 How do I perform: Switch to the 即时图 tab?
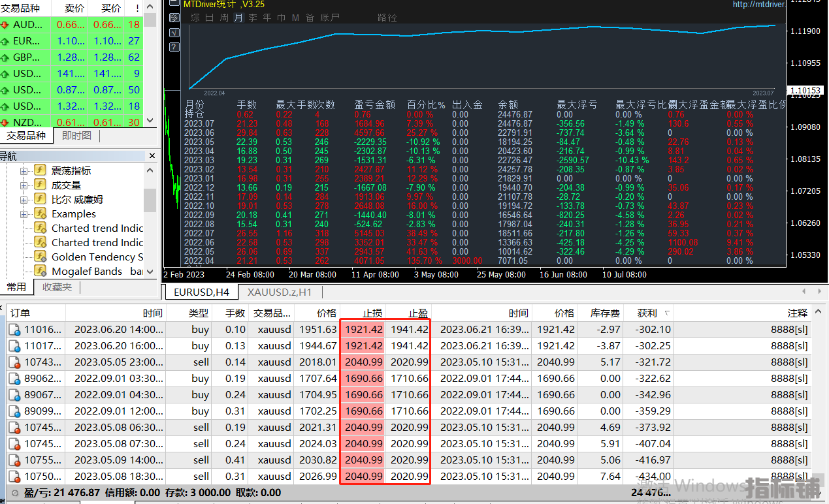(77, 136)
